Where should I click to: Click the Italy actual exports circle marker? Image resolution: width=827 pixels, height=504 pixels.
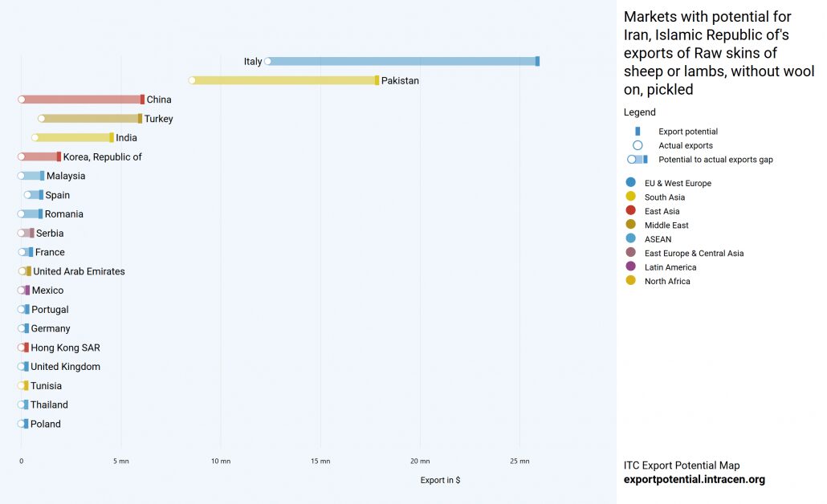click(268, 61)
